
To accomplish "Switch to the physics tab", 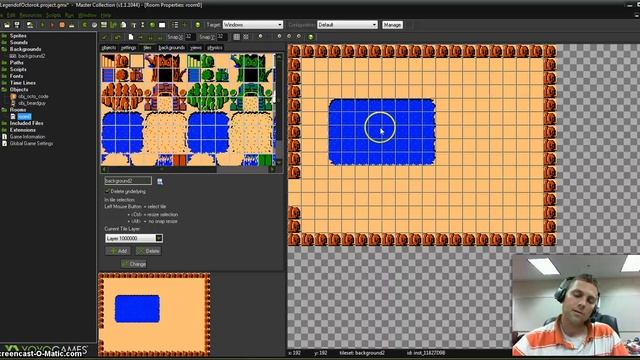I will 215,48.
